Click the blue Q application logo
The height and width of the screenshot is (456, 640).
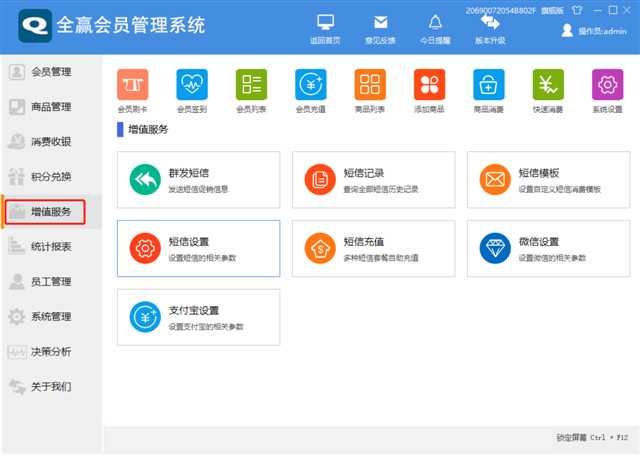pos(35,26)
